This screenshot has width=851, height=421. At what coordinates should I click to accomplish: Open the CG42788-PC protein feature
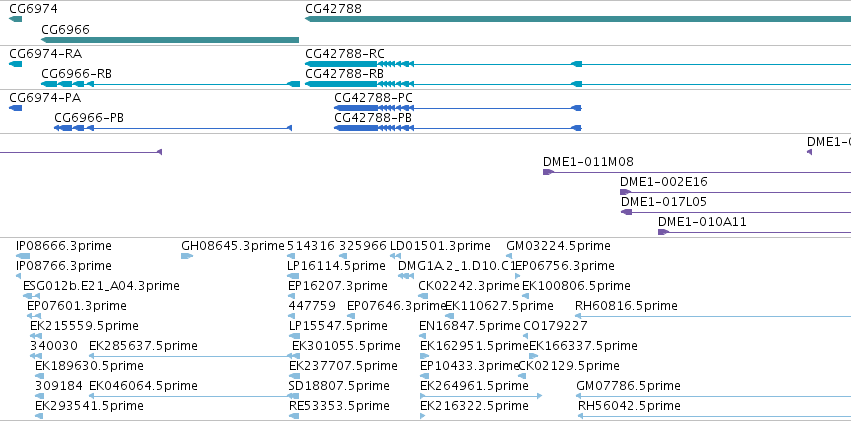click(458, 108)
